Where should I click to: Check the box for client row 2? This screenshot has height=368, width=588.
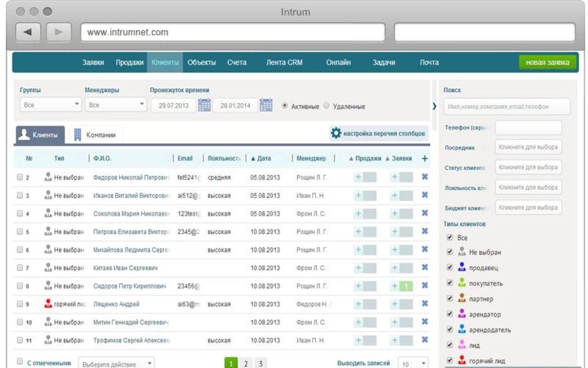pyautogui.click(x=20, y=177)
